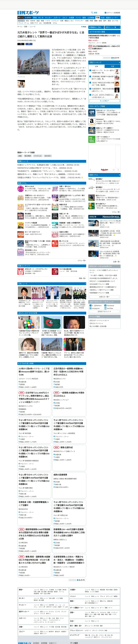
Task: Open the 野球 navigation item
Action: [35, 18]
